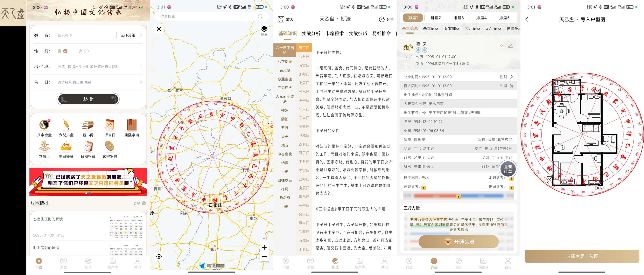The width and height of the screenshot is (644, 275).
Task: Open 档案库 tab in first screen's bottom bar
Action: click(x=113, y=263)
